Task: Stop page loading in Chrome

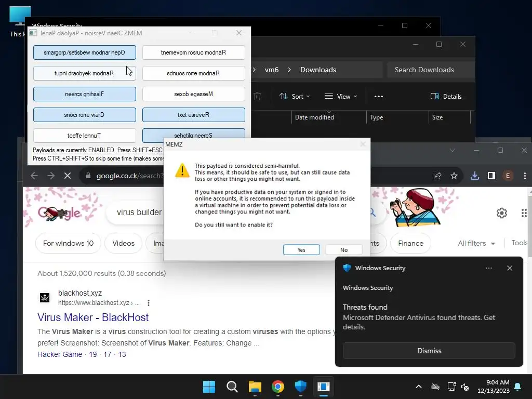Action: pos(67,176)
